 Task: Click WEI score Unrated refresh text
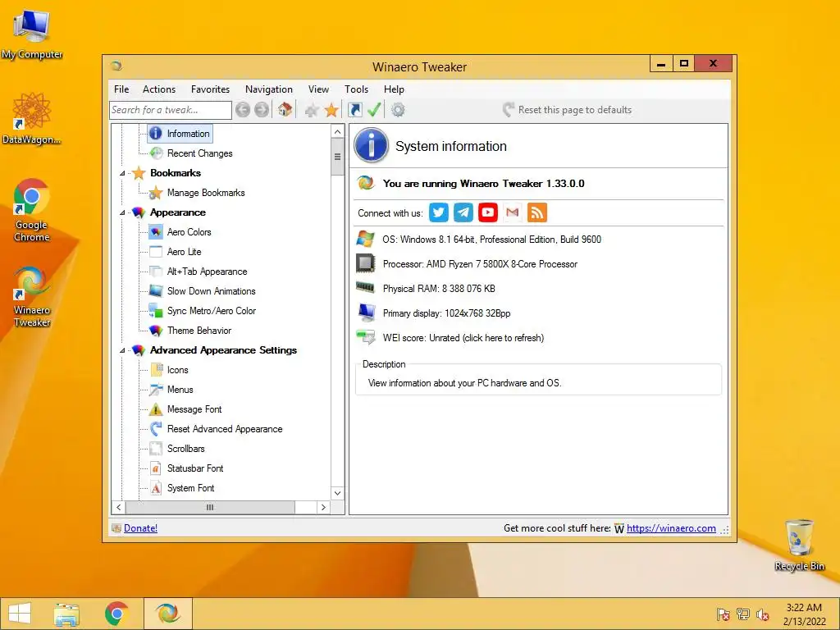pyautogui.click(x=463, y=338)
